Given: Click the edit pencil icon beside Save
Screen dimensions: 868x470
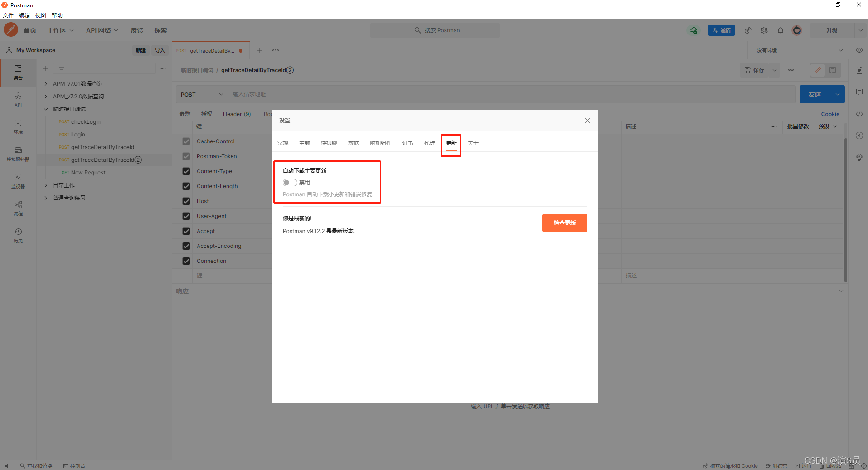Looking at the screenshot, I should point(818,70).
